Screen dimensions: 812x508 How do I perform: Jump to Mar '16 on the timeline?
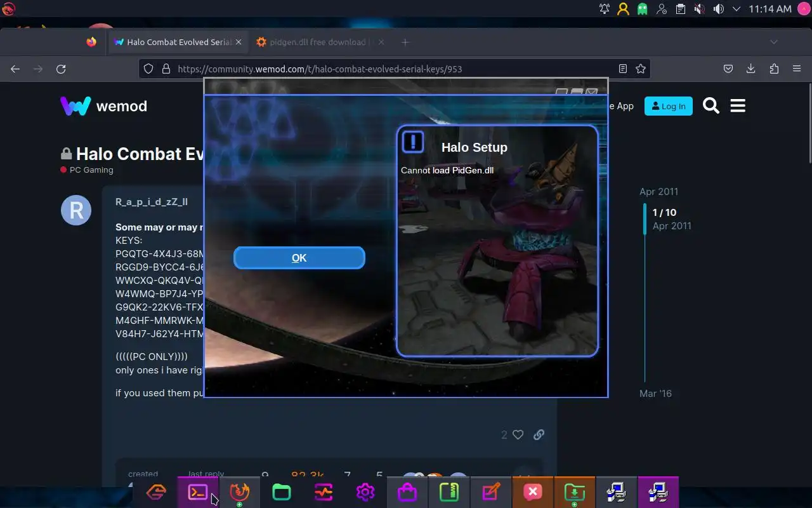tap(655, 394)
